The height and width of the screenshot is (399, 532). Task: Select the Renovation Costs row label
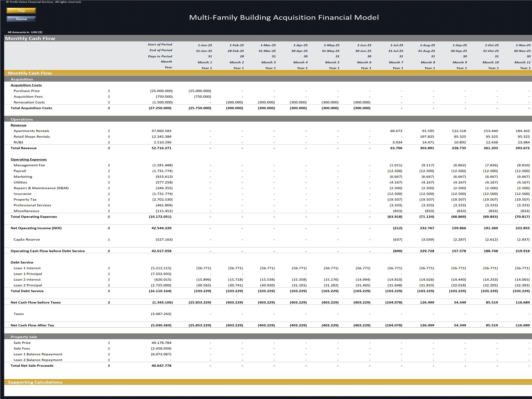(x=29, y=102)
